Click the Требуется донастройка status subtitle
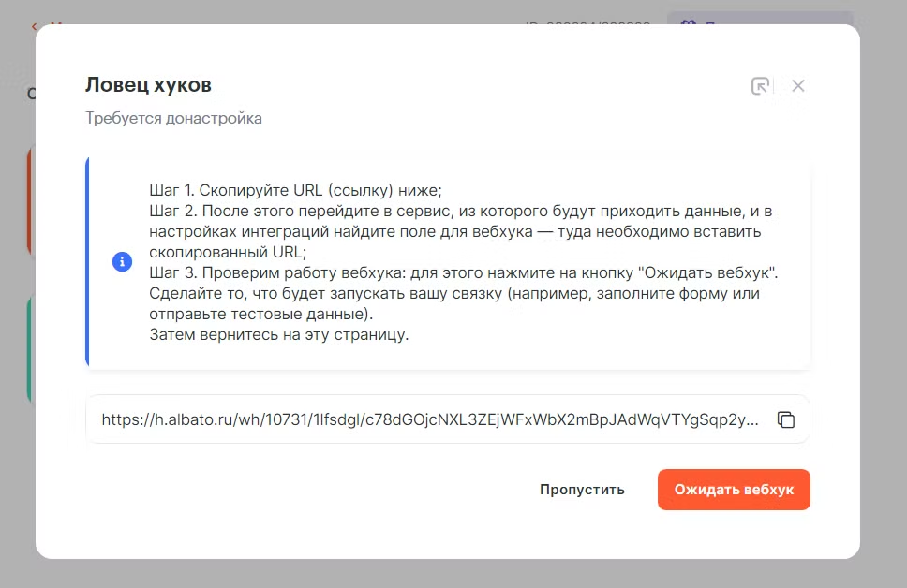 [x=173, y=119]
